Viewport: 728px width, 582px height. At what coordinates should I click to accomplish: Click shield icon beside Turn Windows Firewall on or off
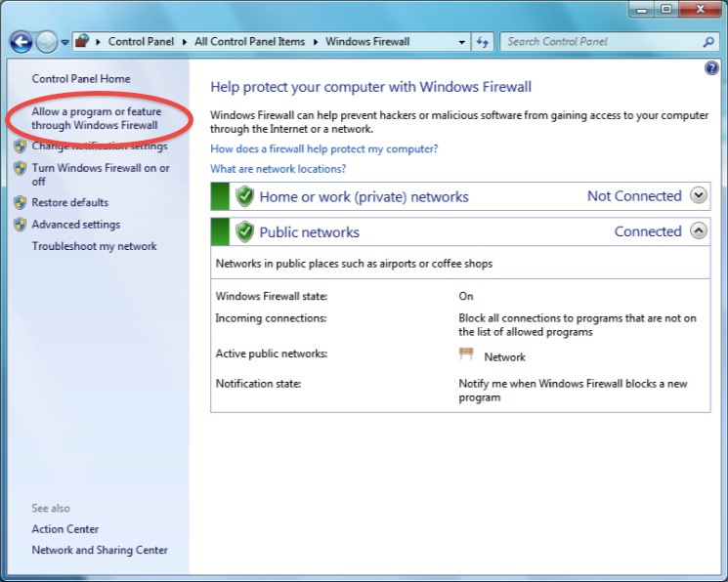tap(20, 168)
